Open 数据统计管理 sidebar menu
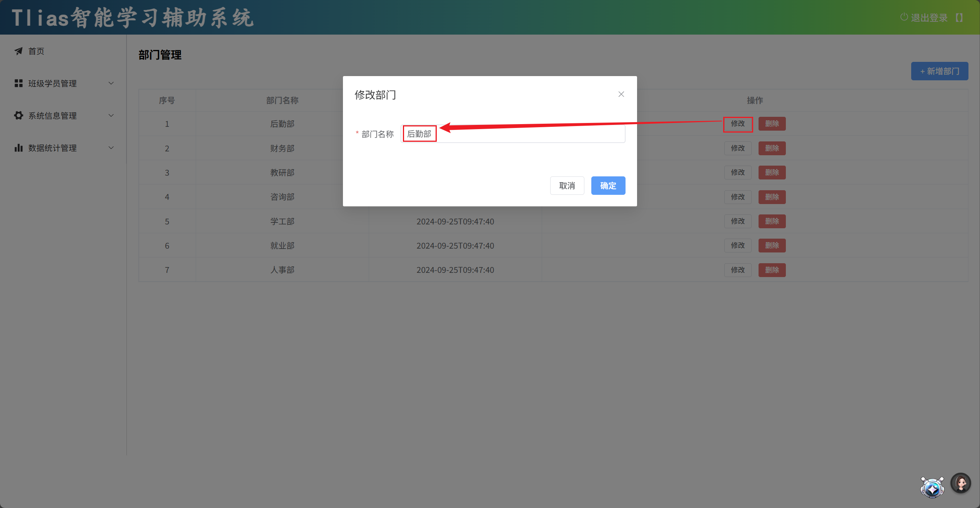 pos(52,148)
